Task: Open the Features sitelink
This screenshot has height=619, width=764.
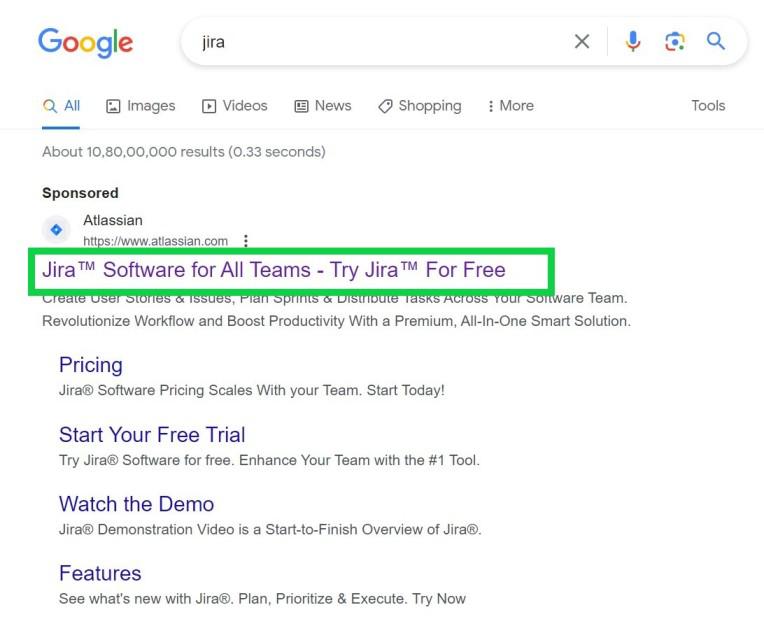Action: coord(100,573)
